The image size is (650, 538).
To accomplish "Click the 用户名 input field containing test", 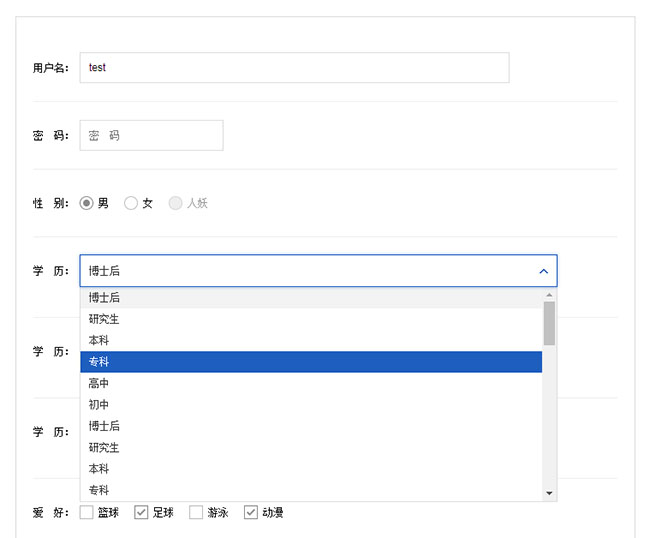I will 294,67.
